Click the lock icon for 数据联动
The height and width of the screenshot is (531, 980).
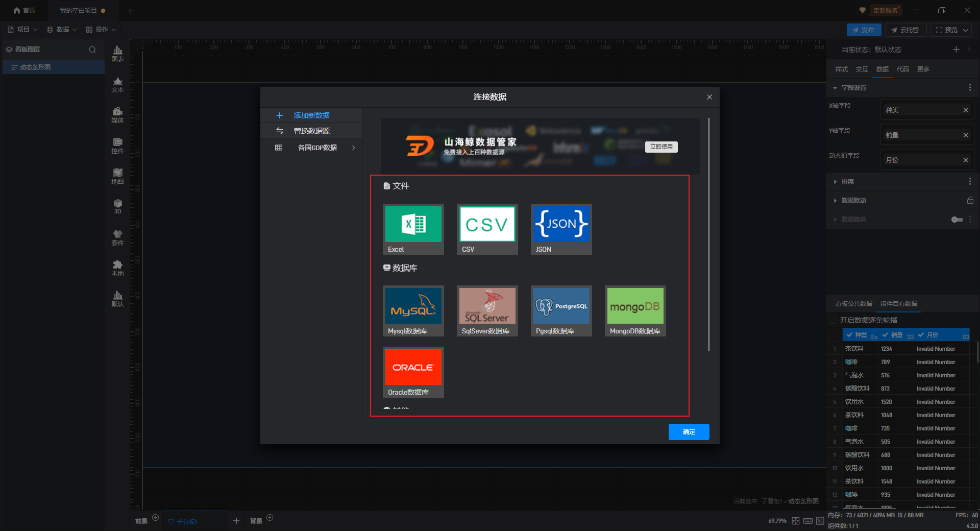970,201
